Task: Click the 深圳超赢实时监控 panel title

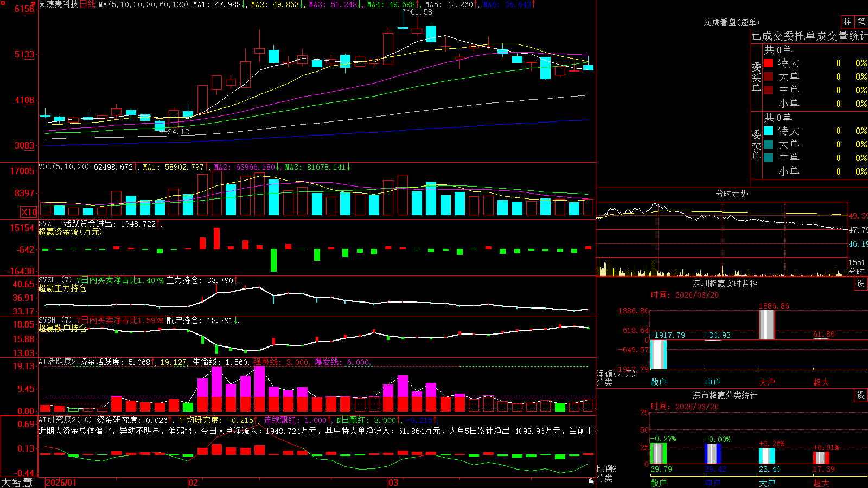Action: coord(725,284)
